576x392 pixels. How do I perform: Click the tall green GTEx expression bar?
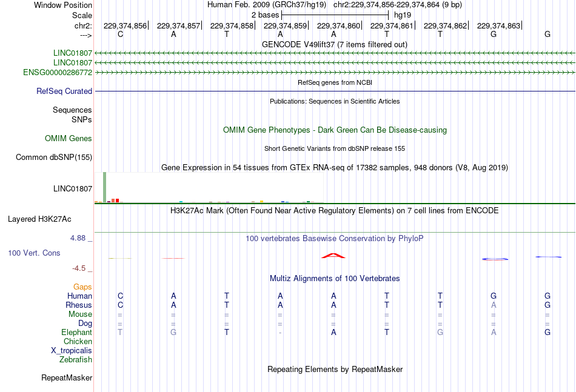pyautogui.click(x=105, y=187)
